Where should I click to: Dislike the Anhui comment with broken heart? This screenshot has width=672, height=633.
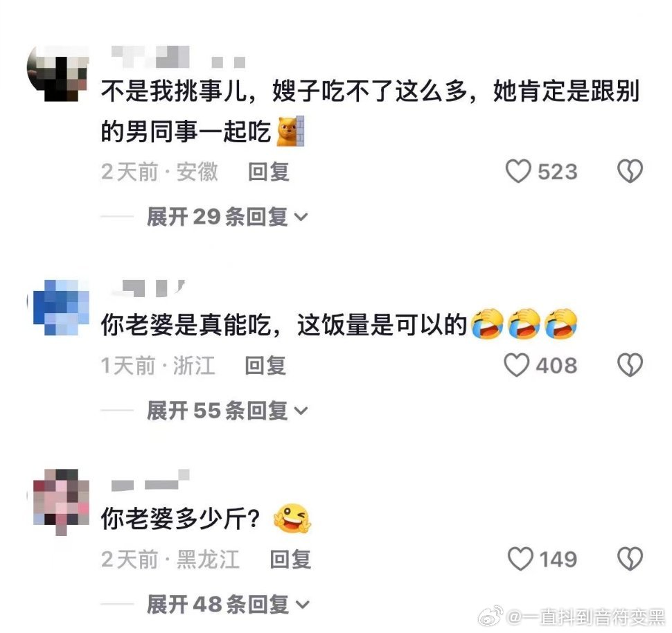tap(630, 172)
